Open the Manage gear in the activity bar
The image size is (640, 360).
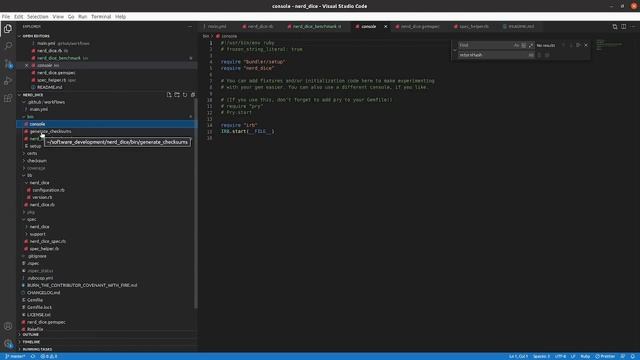[8, 344]
